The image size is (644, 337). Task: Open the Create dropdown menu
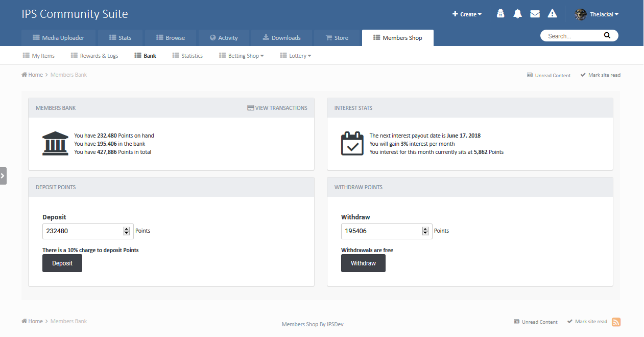tap(466, 14)
